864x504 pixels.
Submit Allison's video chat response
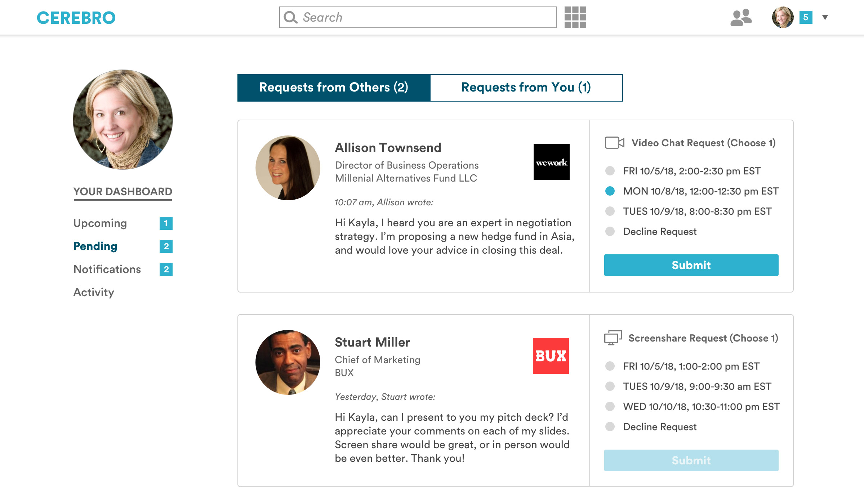691,265
